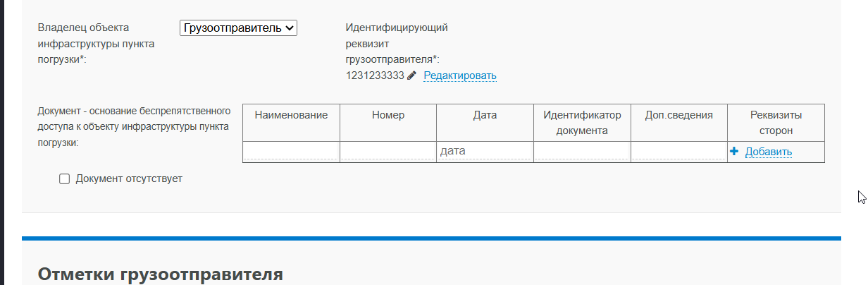
Task: Focus the Идентификатор документа input cell
Action: pos(582,151)
